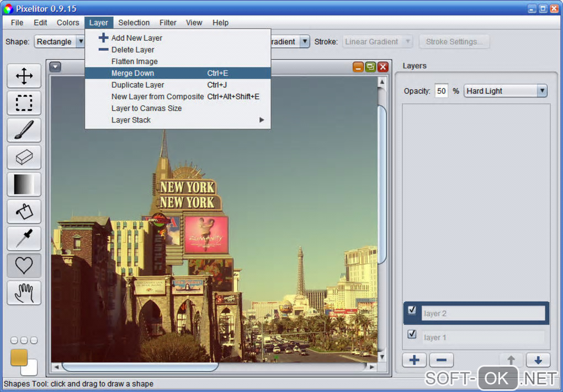Choose Layer to Canvas Size
This screenshot has width=563, height=392.
[178, 108]
